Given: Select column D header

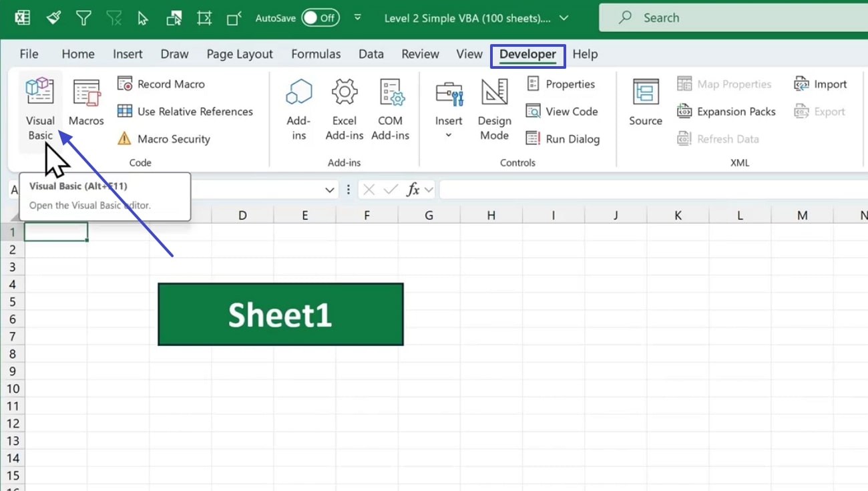Looking at the screenshot, I should [x=242, y=215].
